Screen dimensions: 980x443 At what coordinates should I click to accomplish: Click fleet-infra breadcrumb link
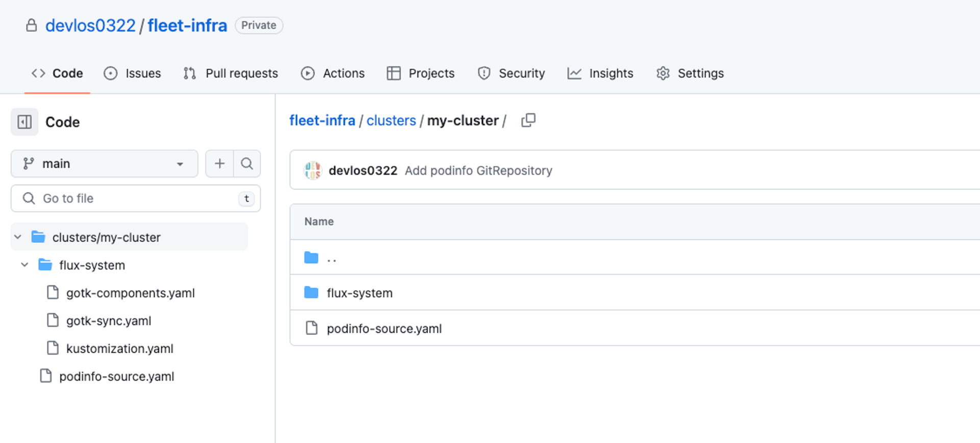click(x=322, y=120)
